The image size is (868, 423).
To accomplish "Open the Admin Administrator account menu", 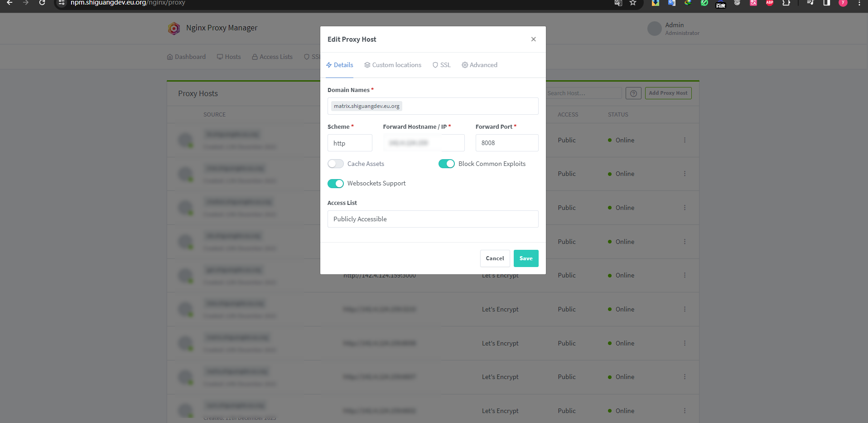I will (674, 29).
